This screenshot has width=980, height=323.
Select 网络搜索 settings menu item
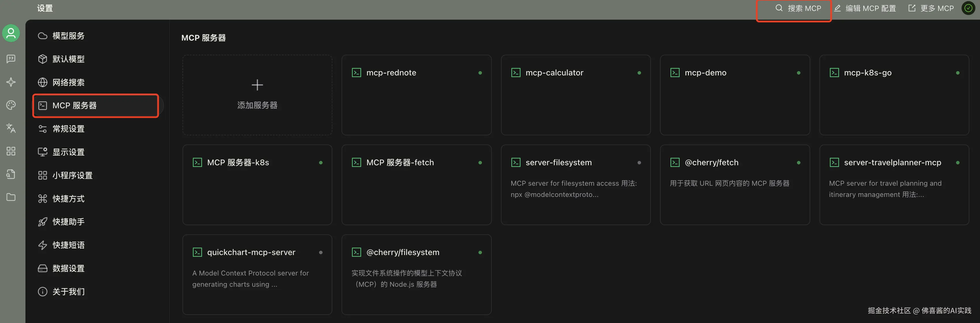pyautogui.click(x=69, y=82)
